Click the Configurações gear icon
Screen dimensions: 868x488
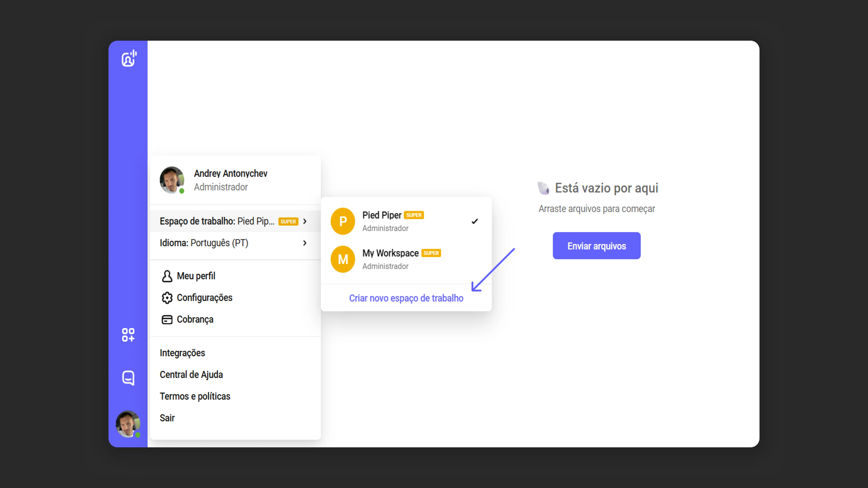(167, 298)
